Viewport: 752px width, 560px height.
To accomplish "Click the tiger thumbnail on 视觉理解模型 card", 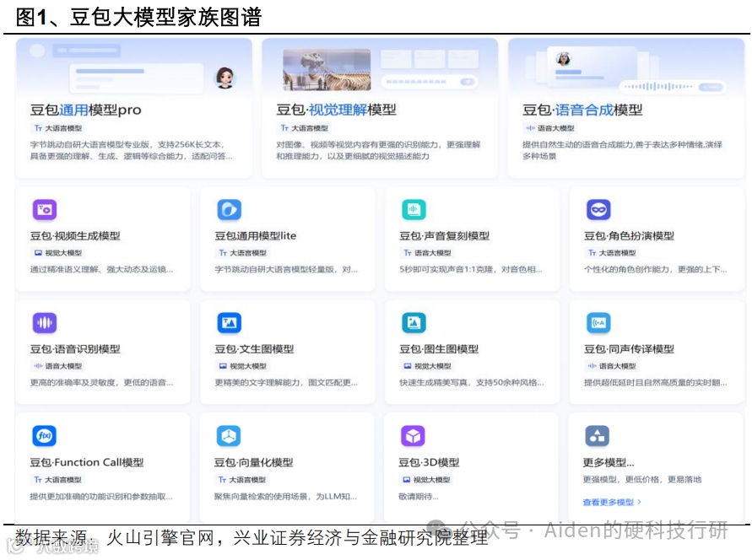I will pos(327,70).
